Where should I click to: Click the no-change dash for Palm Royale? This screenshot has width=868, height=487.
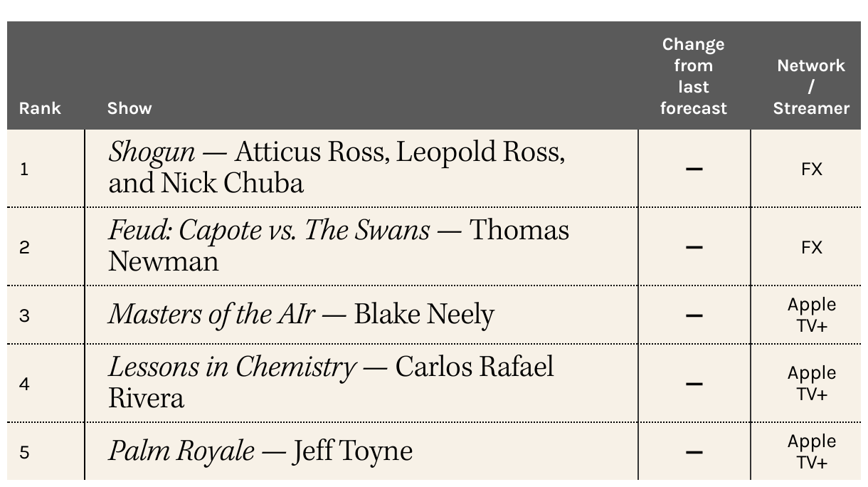[694, 452]
